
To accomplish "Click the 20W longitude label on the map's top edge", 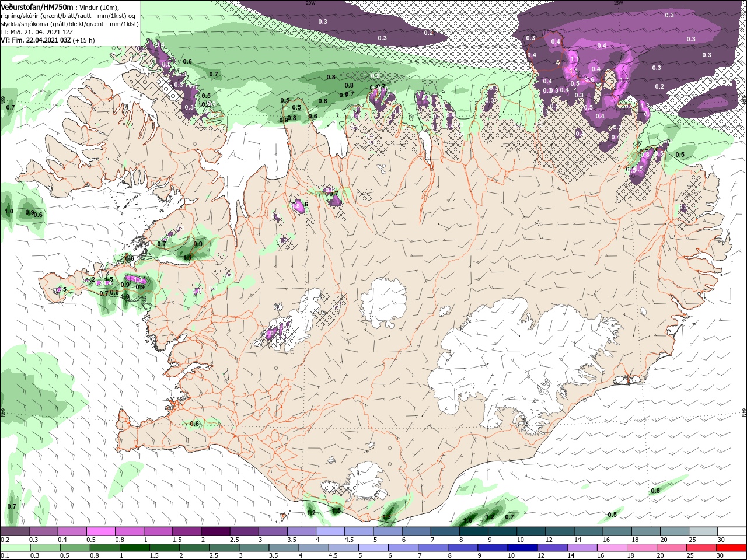I will point(310,2).
